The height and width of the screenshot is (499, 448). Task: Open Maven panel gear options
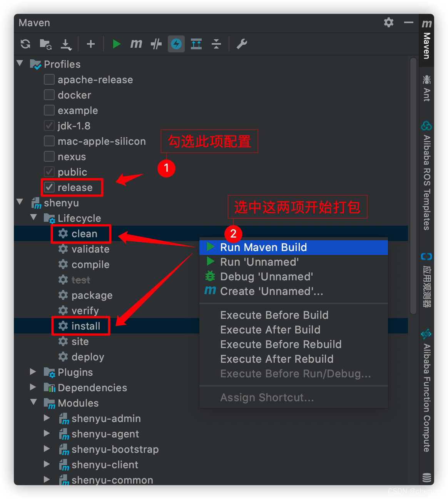pyautogui.click(x=389, y=22)
